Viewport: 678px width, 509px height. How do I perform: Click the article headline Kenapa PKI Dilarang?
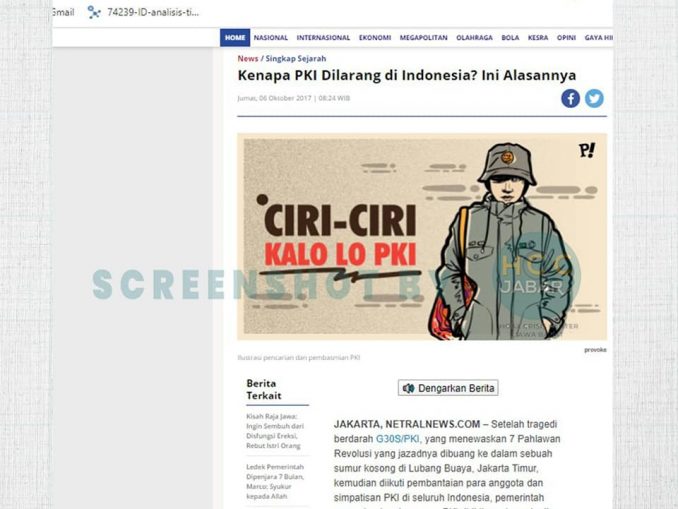point(406,75)
